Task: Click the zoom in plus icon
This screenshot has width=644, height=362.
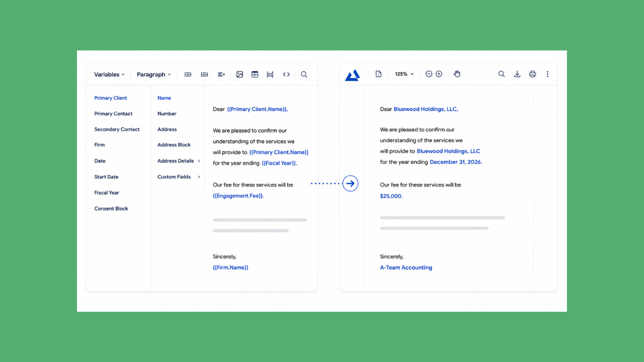Action: coord(439,74)
